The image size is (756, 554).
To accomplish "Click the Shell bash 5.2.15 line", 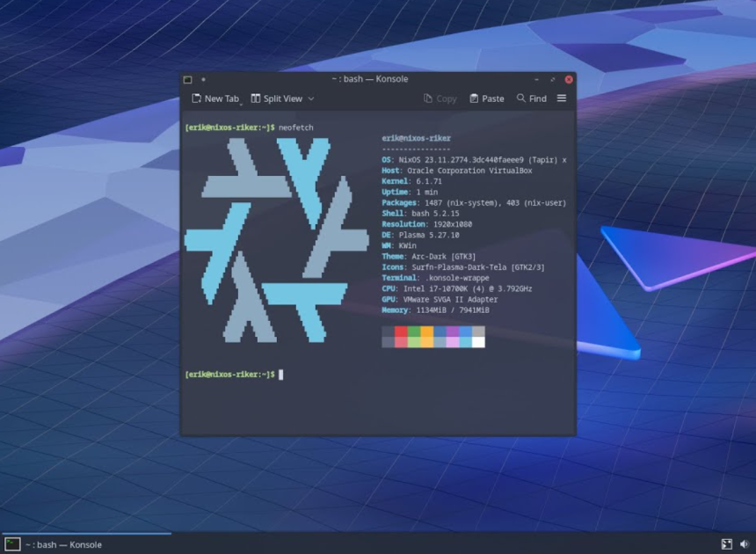I will (x=420, y=213).
